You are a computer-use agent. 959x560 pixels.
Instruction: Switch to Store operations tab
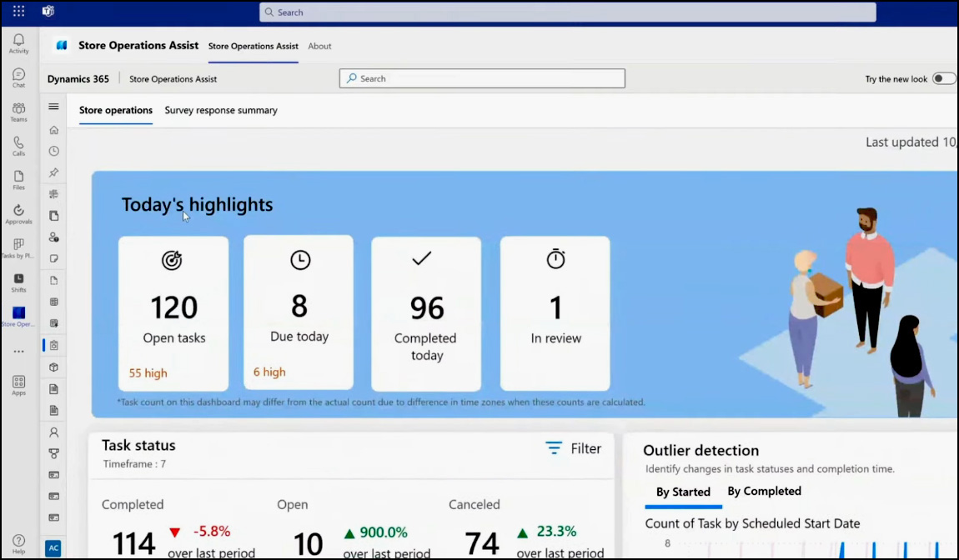tap(116, 110)
